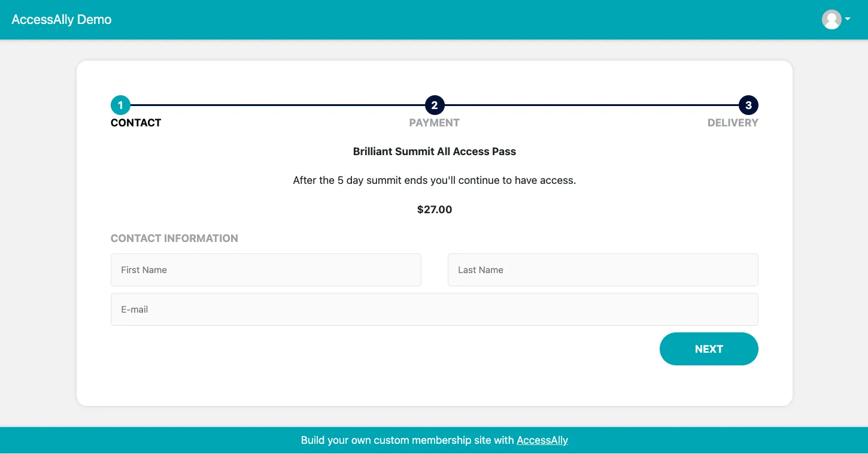The height and width of the screenshot is (454, 868).
Task: Select step 2 Payment circle icon
Action: 434,105
